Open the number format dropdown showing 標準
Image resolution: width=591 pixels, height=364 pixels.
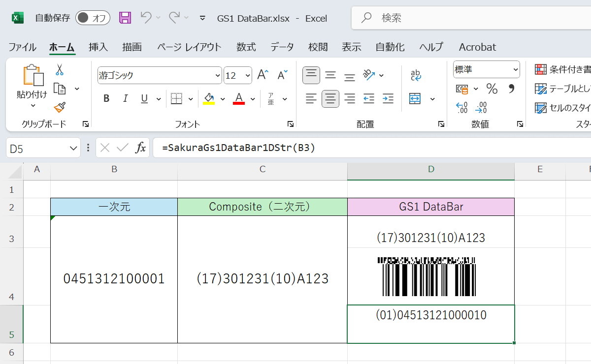pos(516,69)
